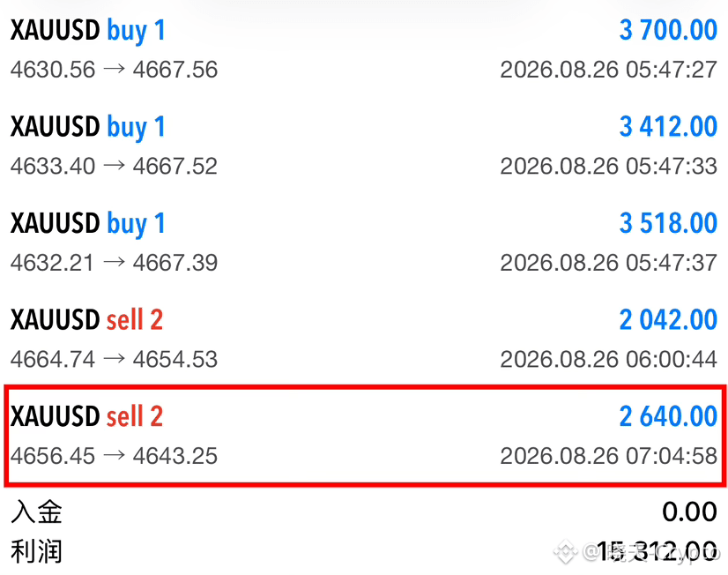Click the 4664.74 → 4654.53 price line

(x=114, y=360)
